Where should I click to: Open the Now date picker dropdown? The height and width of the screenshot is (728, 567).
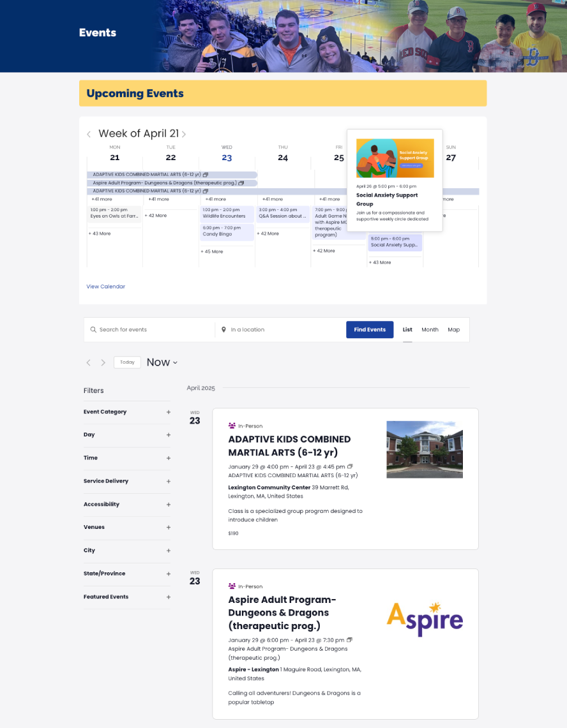(x=162, y=362)
